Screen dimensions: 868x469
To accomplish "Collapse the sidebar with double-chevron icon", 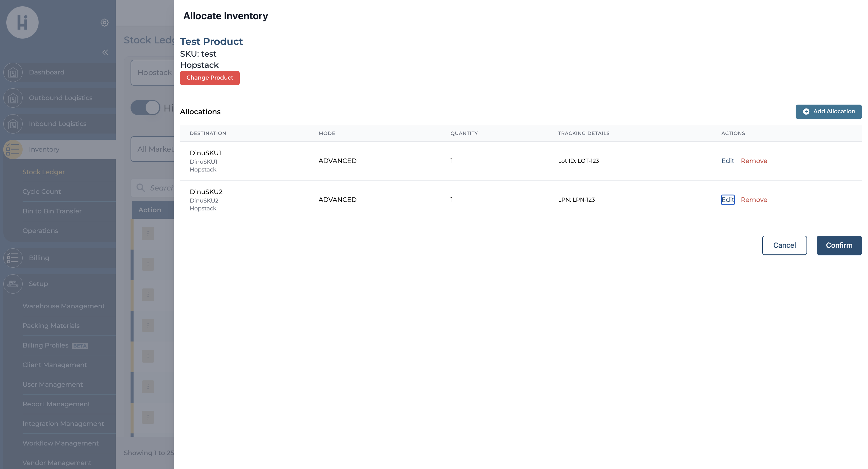I will [x=105, y=52].
